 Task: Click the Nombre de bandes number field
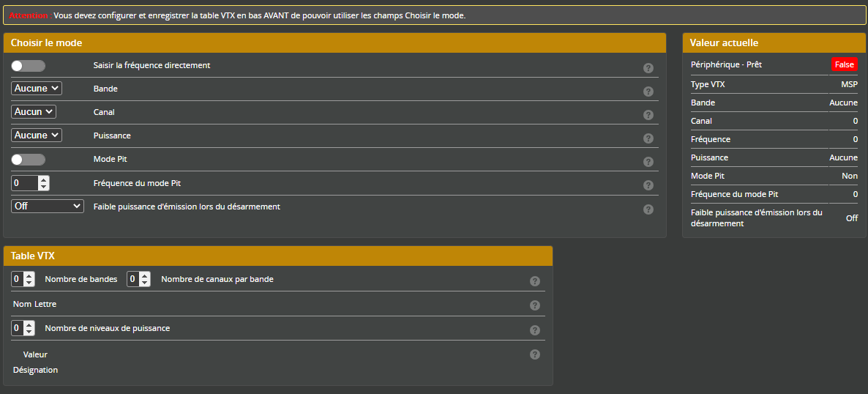18,279
